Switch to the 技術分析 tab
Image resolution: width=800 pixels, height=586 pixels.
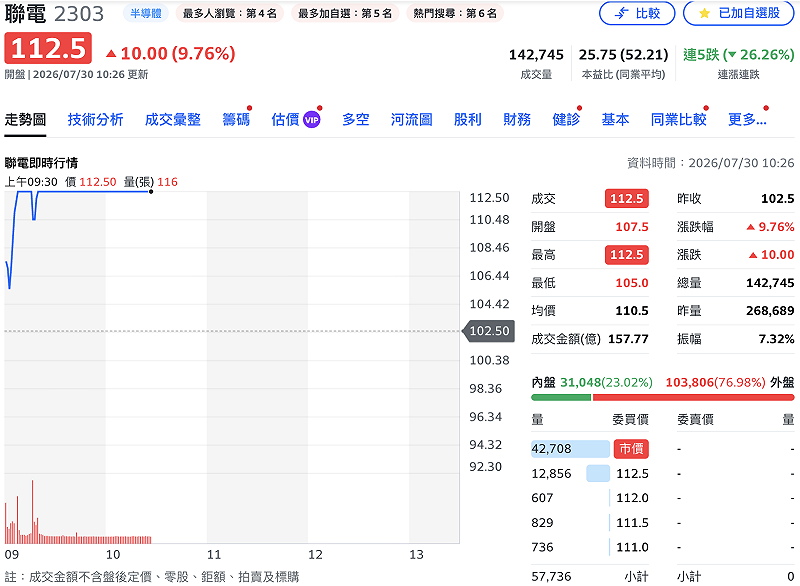(x=95, y=119)
